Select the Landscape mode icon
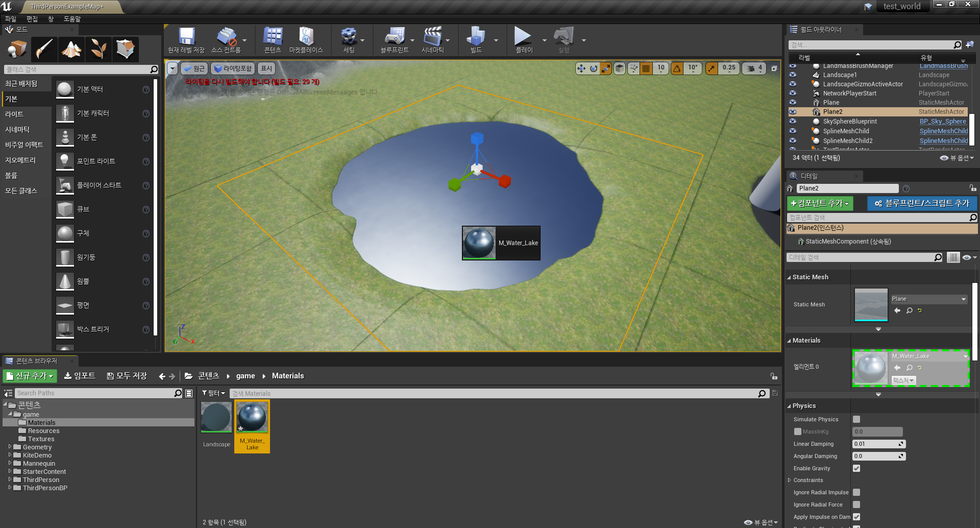Viewport: 980px width, 528px height. point(71,49)
